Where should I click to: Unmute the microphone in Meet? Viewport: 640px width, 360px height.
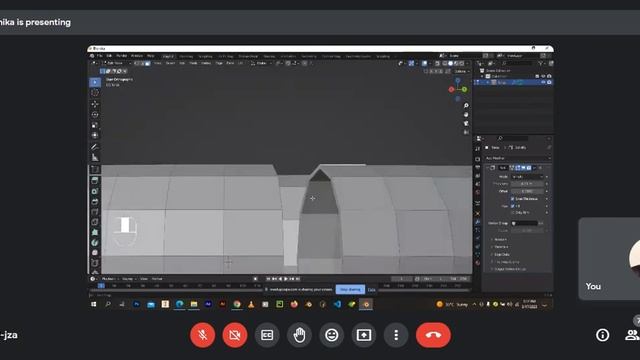click(x=202, y=335)
